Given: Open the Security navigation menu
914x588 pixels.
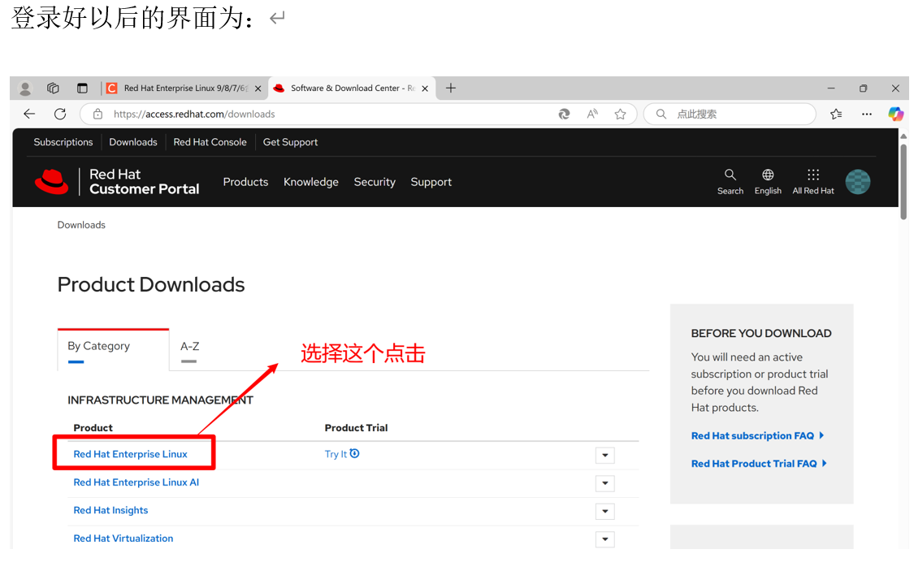Looking at the screenshot, I should (x=375, y=182).
